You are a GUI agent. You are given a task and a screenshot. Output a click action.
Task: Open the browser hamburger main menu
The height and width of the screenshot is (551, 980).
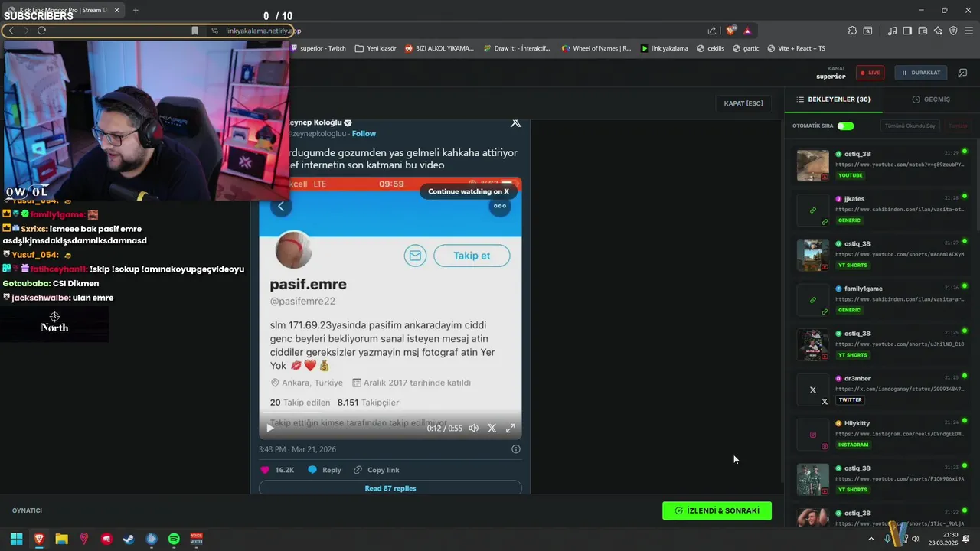point(969,31)
